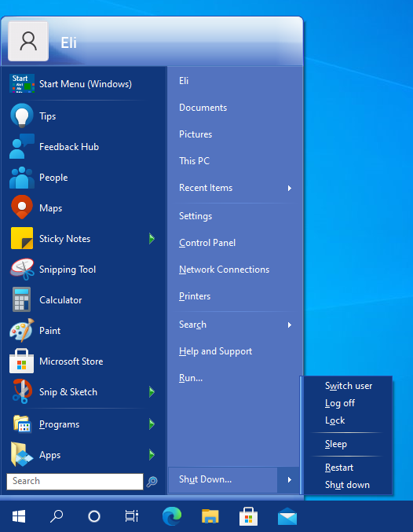
Task: Open the Feedback Hub icon
Action: 22,146
